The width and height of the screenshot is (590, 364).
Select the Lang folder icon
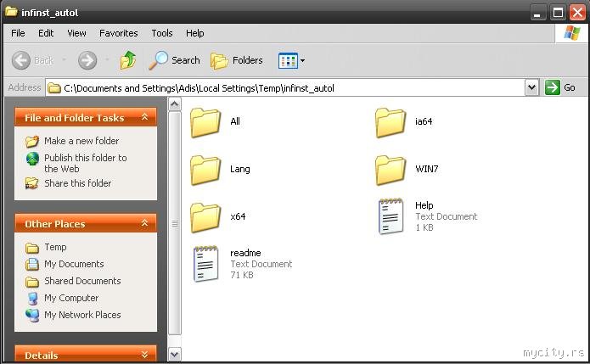205,170
